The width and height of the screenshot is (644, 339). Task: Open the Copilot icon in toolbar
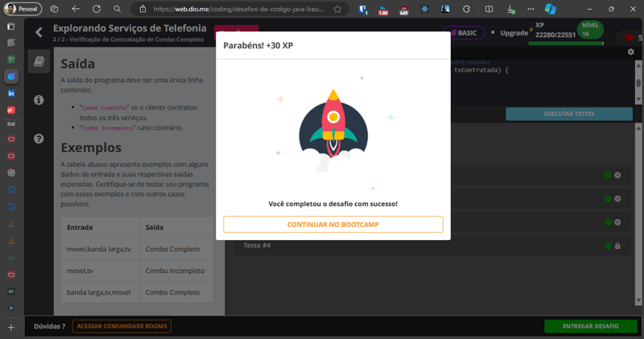click(x=551, y=9)
